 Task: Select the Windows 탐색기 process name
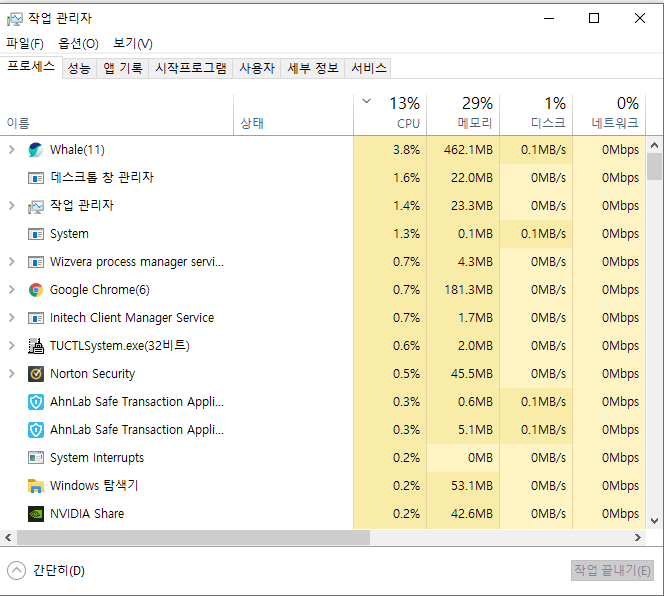[94, 486]
